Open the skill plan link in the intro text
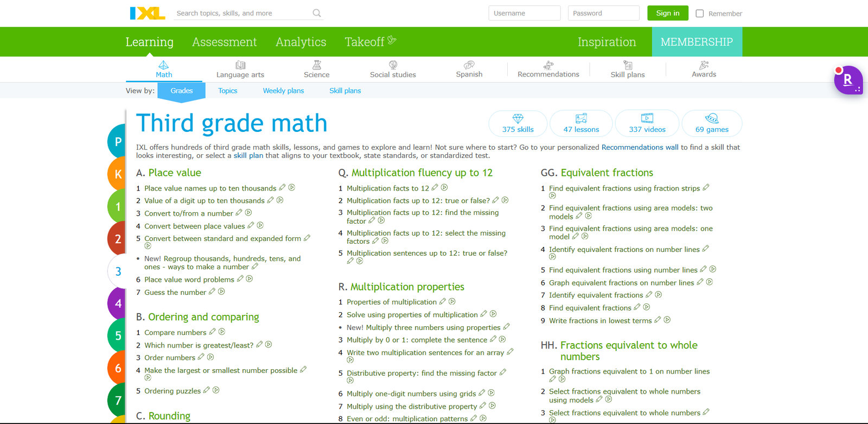 pyautogui.click(x=248, y=156)
